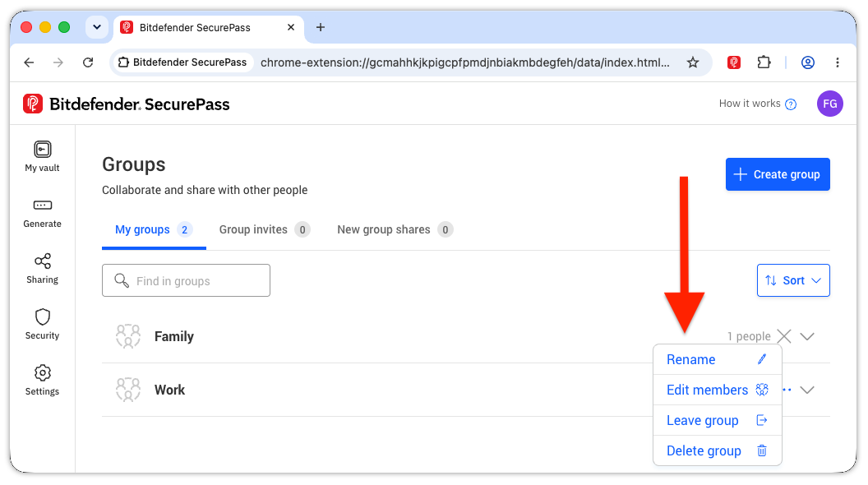Screen dimensions: 868x485
Task: Select the Family group name
Action: (x=173, y=336)
